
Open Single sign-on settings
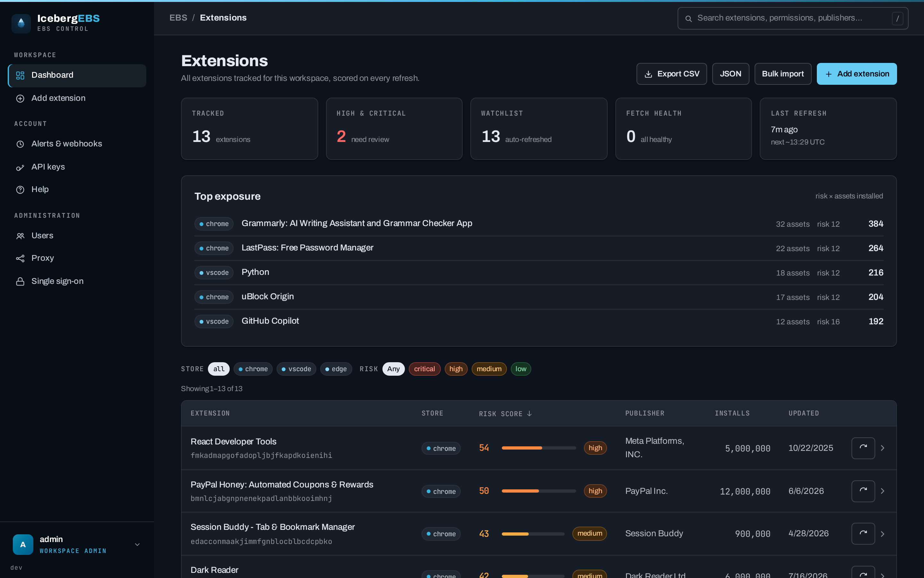(77, 281)
